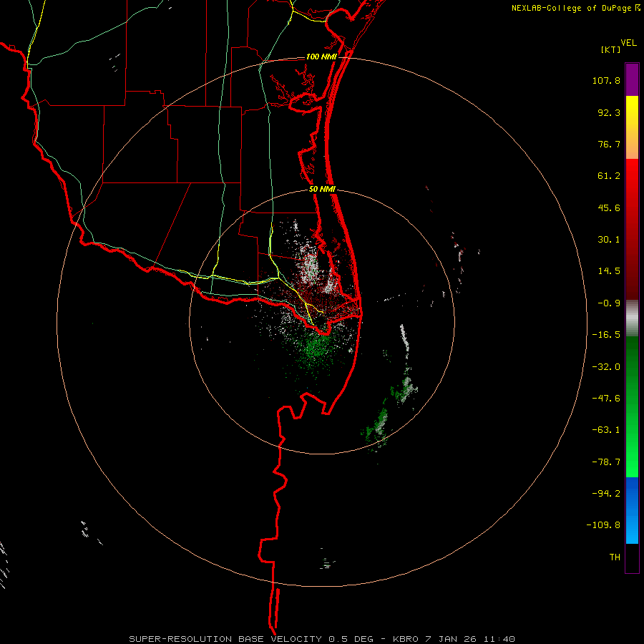644x644 pixels.
Task: Click the 76.7 legend value
Action: pyautogui.click(x=609, y=144)
